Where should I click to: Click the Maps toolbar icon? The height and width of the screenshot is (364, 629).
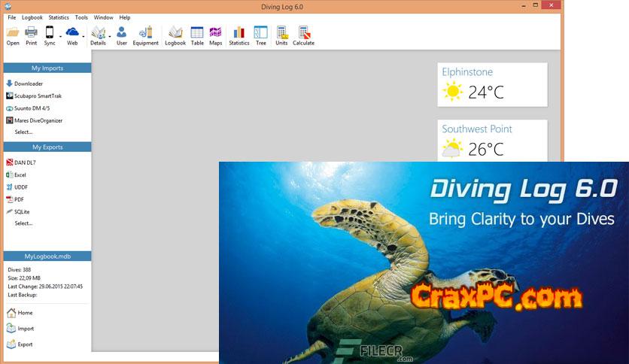coord(216,35)
